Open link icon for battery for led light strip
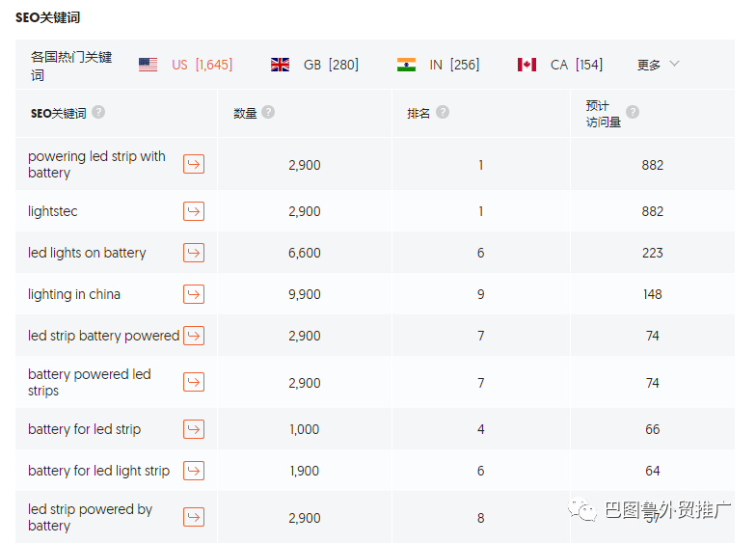The height and width of the screenshot is (543, 756). point(194,471)
